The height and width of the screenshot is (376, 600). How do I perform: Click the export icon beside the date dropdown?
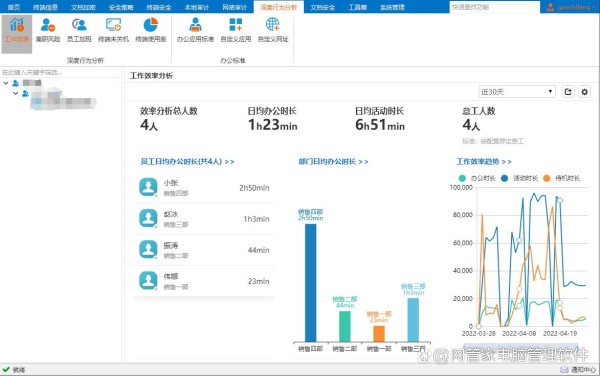(568, 92)
